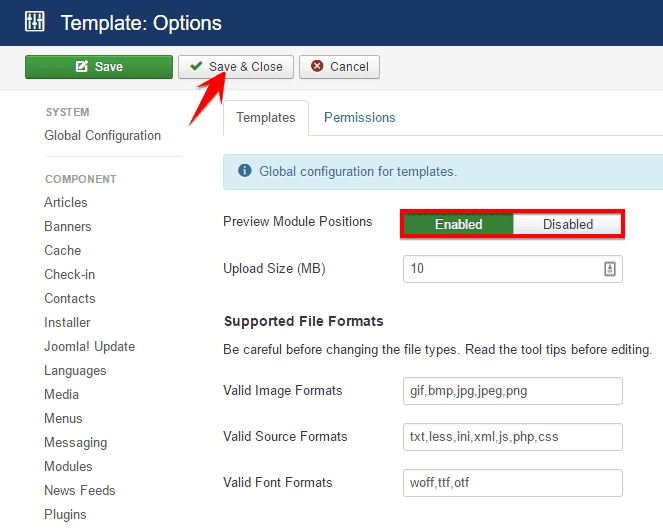Open the Articles component settings
This screenshot has width=663, height=530.
click(x=66, y=202)
